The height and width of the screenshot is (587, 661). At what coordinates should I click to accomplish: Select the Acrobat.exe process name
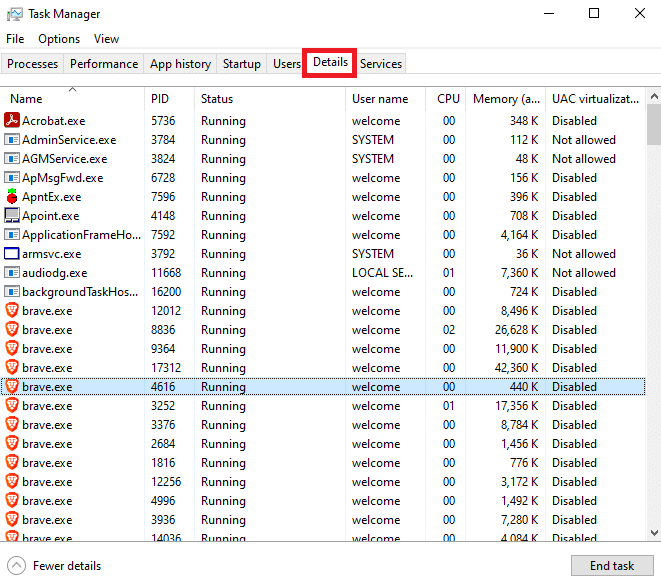54,121
